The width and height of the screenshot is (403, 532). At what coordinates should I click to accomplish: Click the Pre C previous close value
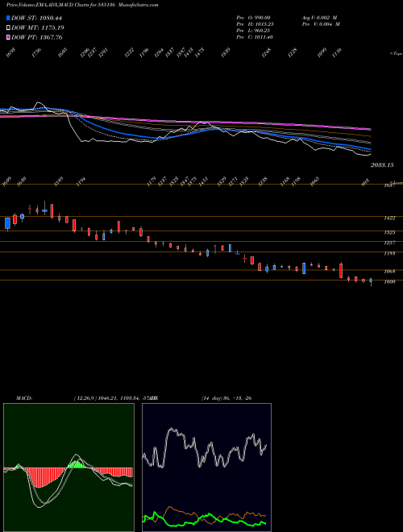pos(255,37)
